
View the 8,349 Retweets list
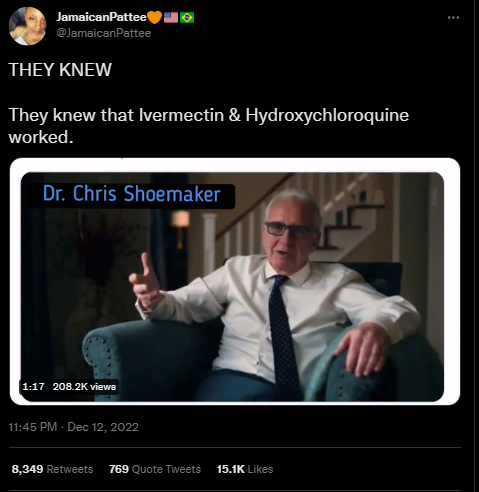point(52,469)
